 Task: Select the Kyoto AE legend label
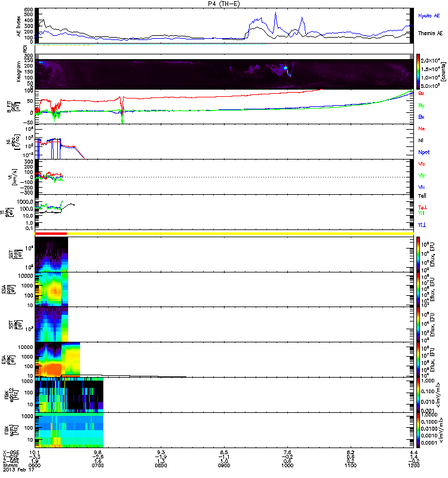(x=429, y=16)
